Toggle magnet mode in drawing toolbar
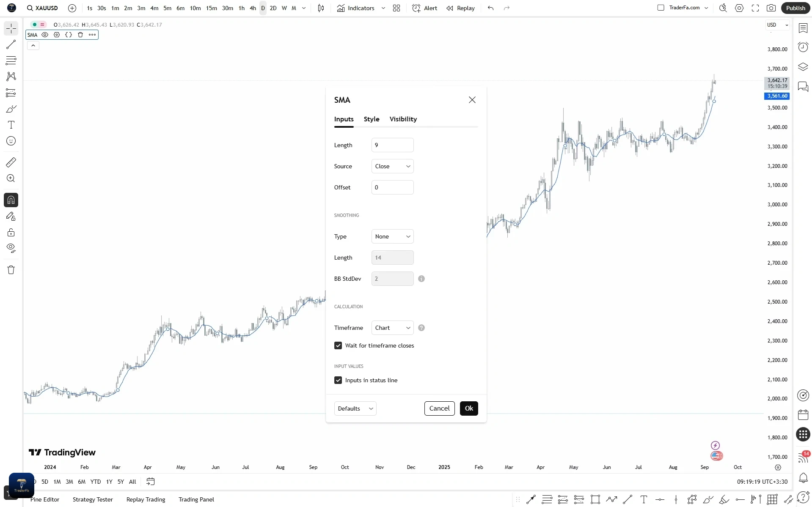Screen dimensions: 812x507 (11, 200)
